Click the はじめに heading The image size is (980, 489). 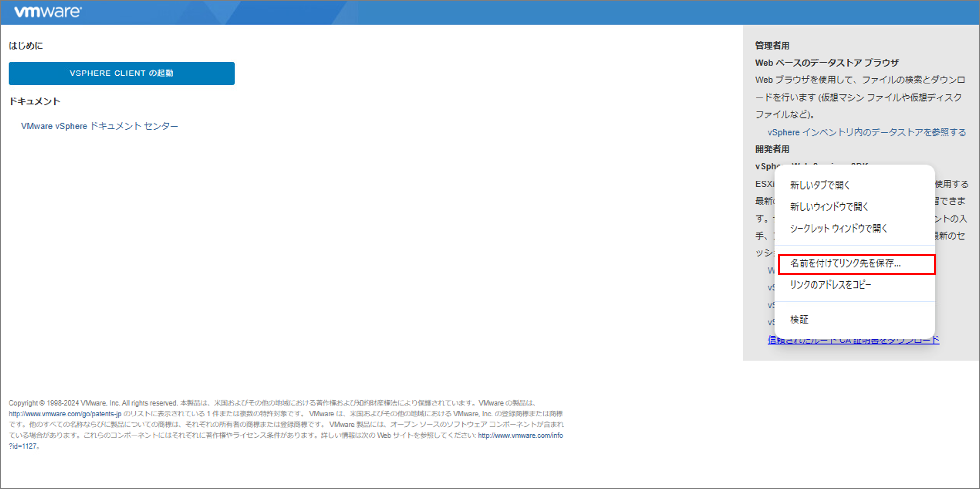(26, 46)
